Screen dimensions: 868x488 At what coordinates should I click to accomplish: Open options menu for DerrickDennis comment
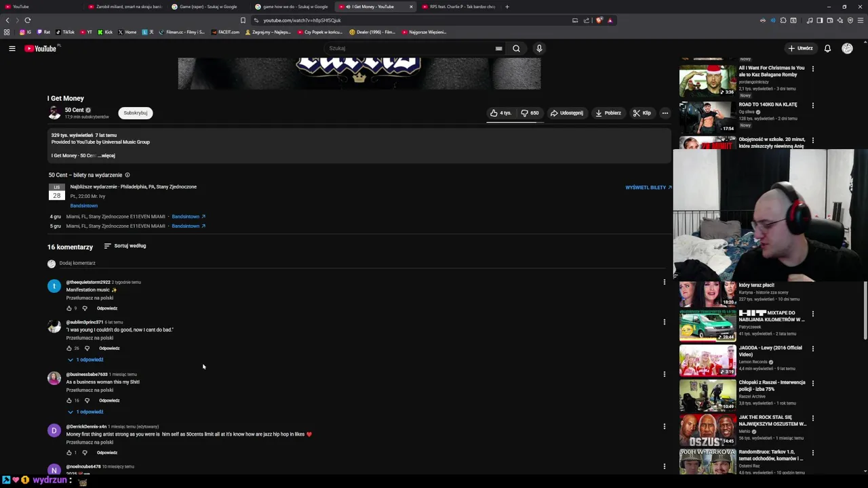pos(665,426)
